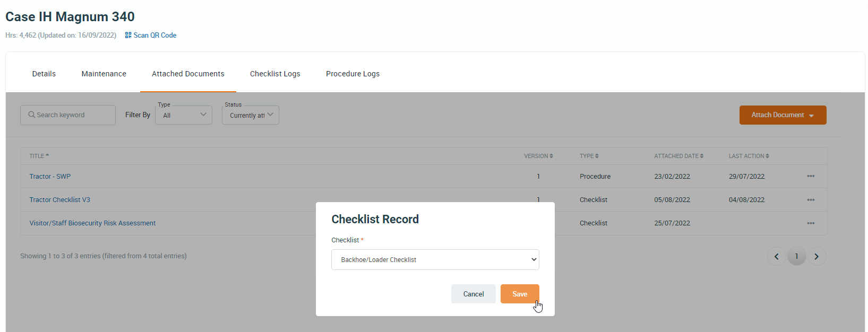Sort by the VERSION column

click(538, 156)
